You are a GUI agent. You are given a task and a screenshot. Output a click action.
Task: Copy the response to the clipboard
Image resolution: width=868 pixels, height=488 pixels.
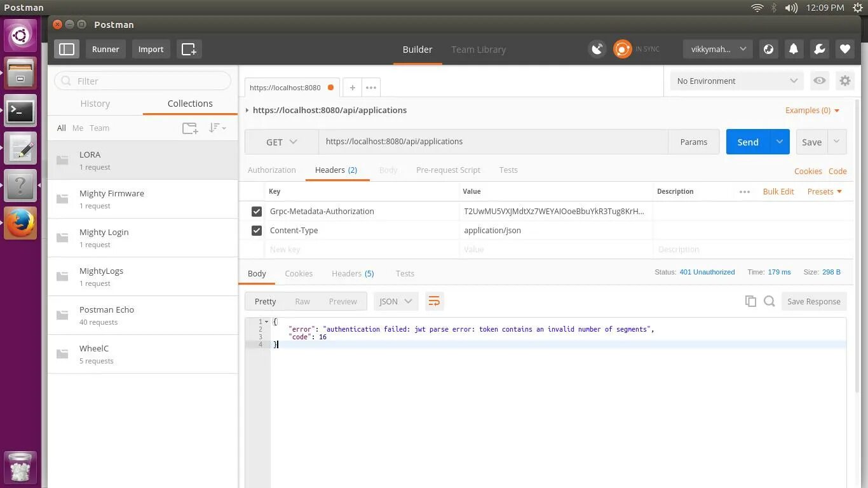[x=750, y=301]
